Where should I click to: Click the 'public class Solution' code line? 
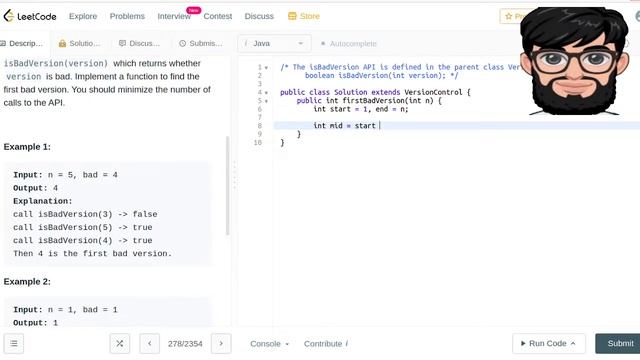[375, 92]
